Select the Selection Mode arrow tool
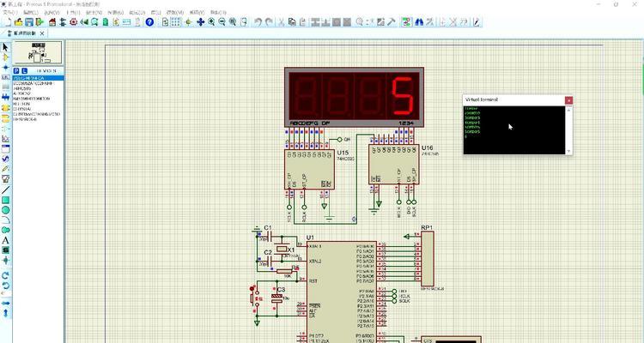The height and width of the screenshot is (343, 644). point(5,47)
